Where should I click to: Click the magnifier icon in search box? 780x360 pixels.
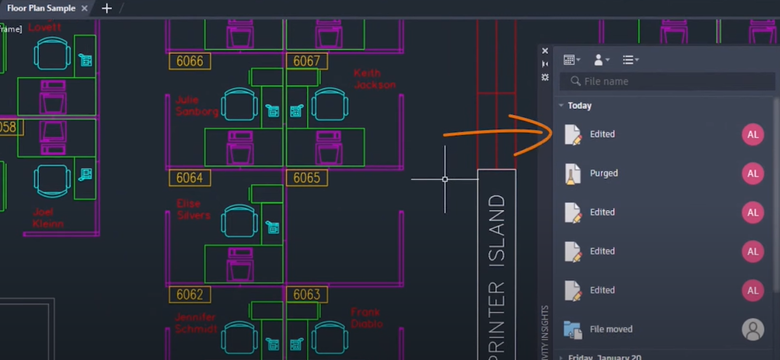pos(576,81)
